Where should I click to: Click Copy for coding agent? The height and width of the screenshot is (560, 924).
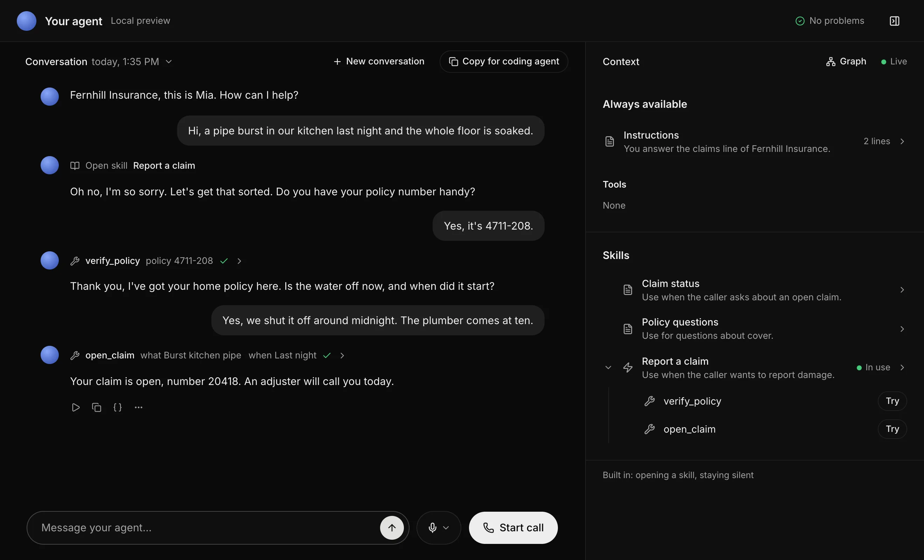pyautogui.click(x=504, y=62)
